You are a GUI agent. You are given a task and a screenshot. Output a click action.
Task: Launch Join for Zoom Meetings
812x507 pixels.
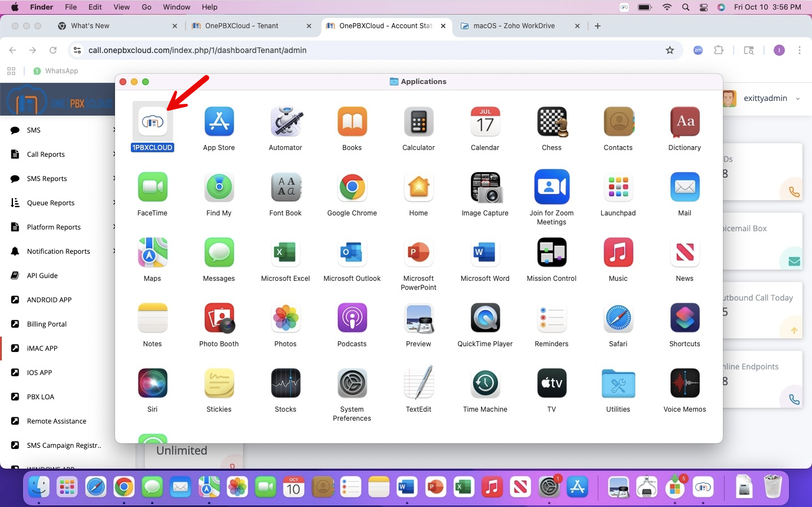click(x=551, y=187)
